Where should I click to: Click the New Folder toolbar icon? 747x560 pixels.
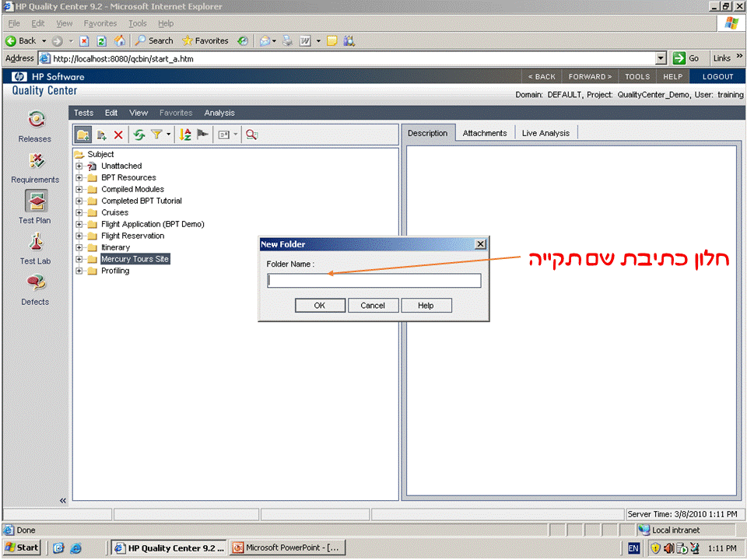pyautogui.click(x=83, y=135)
